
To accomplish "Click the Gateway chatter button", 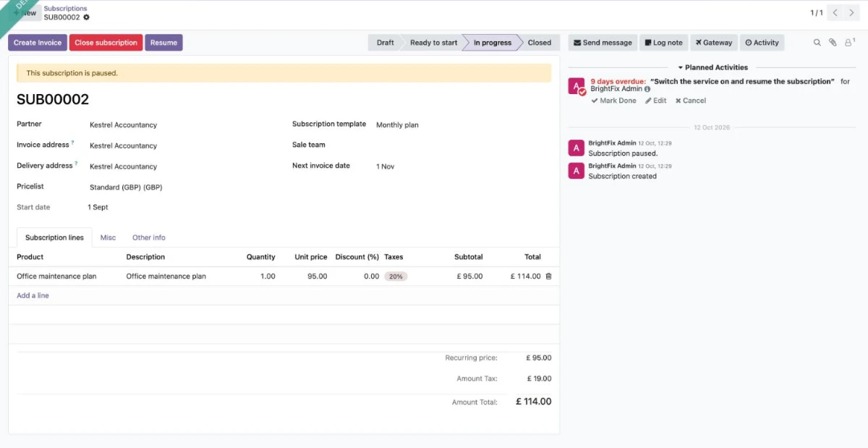I will click(x=714, y=43).
